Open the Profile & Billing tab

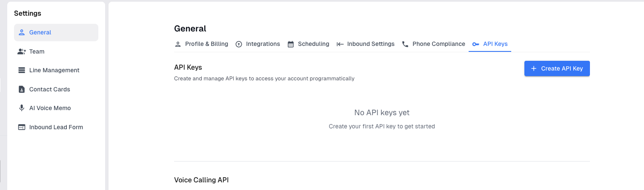pos(201,44)
